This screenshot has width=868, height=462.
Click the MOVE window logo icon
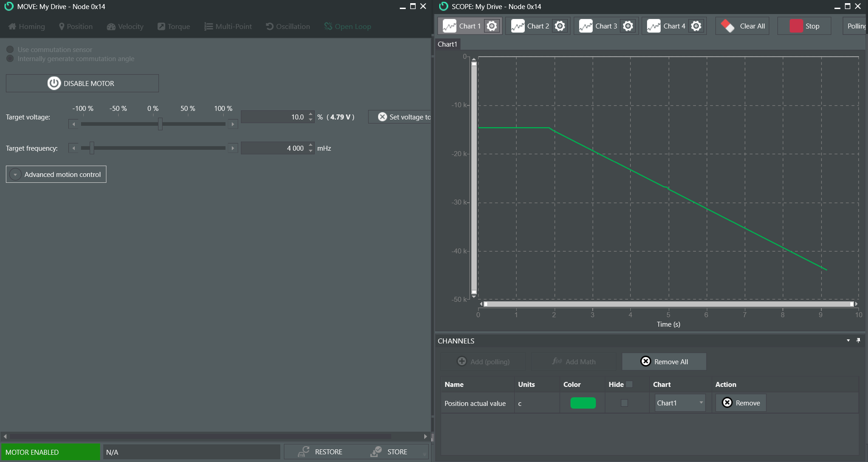pos(9,6)
